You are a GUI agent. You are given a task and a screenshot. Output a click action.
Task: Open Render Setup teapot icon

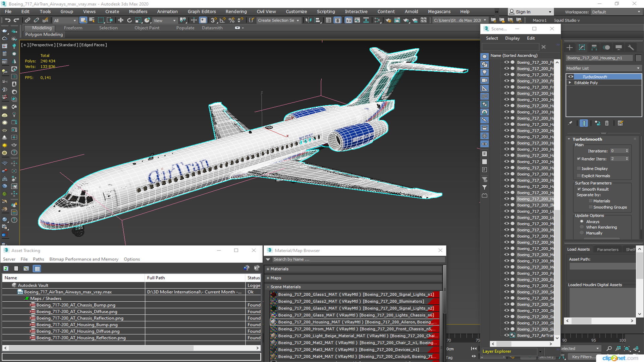pos(388,20)
